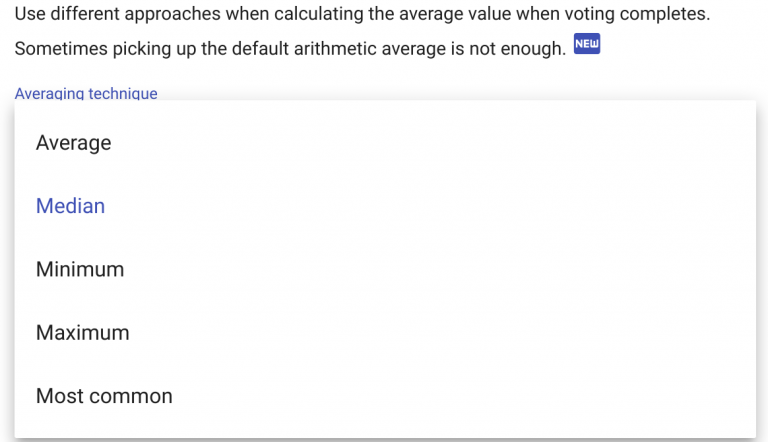Click the word "approaches" in the description
Image resolution: width=768 pixels, height=442 pixels.
coord(159,15)
